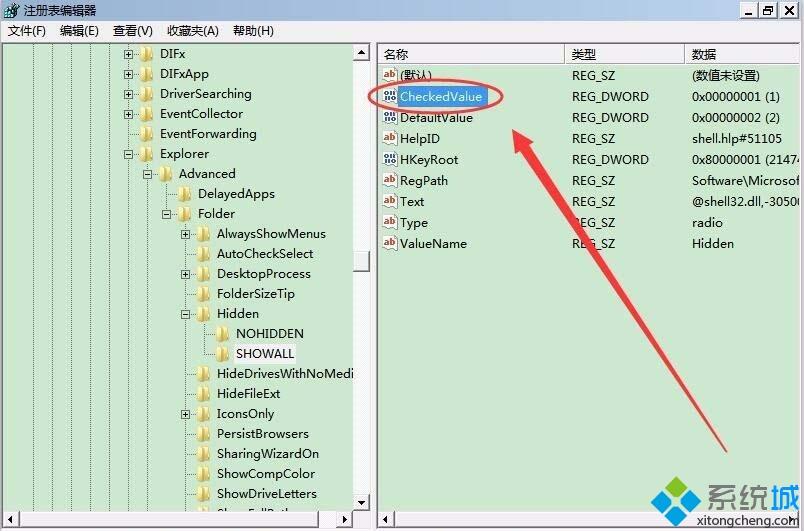
Task: Click the DIFx folder icon
Action: [x=147, y=54]
